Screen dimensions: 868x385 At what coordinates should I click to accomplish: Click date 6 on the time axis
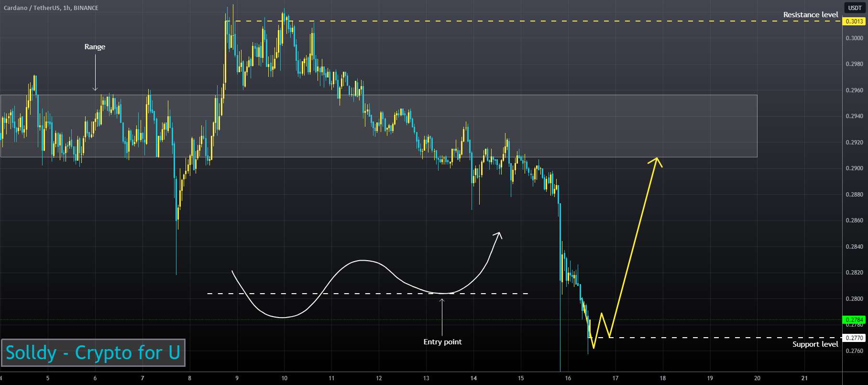click(x=95, y=378)
